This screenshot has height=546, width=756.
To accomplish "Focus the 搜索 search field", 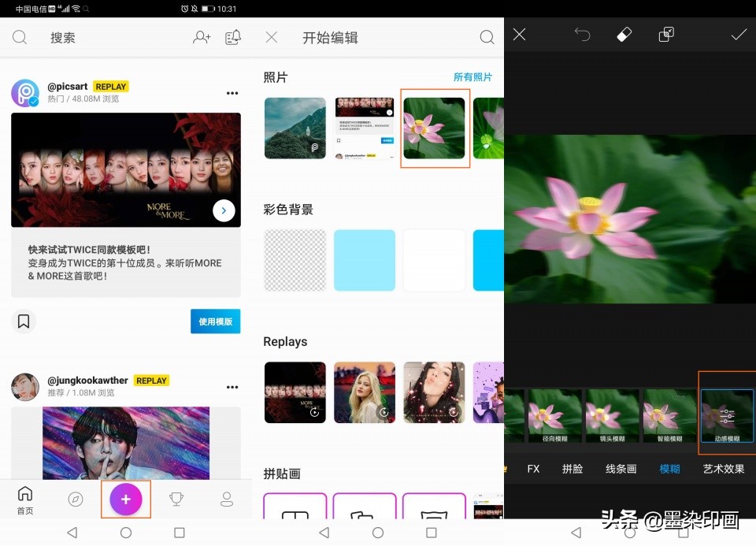I will click(63, 38).
